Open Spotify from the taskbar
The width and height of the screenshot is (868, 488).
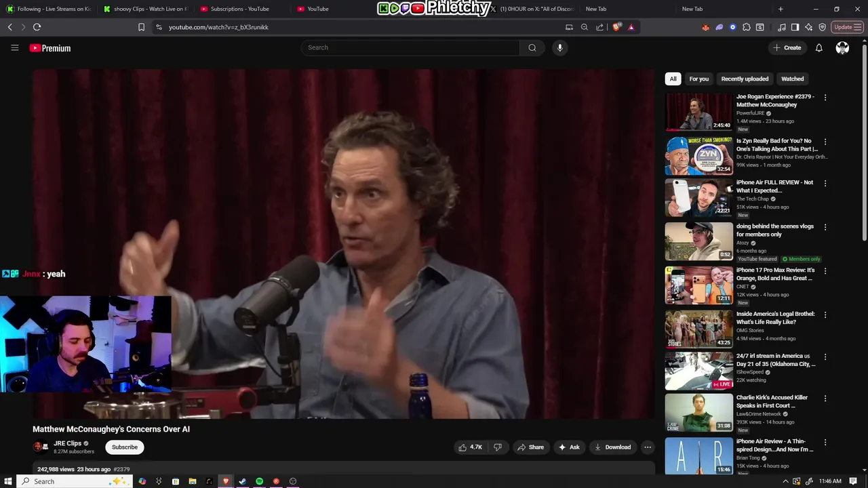[259, 481]
